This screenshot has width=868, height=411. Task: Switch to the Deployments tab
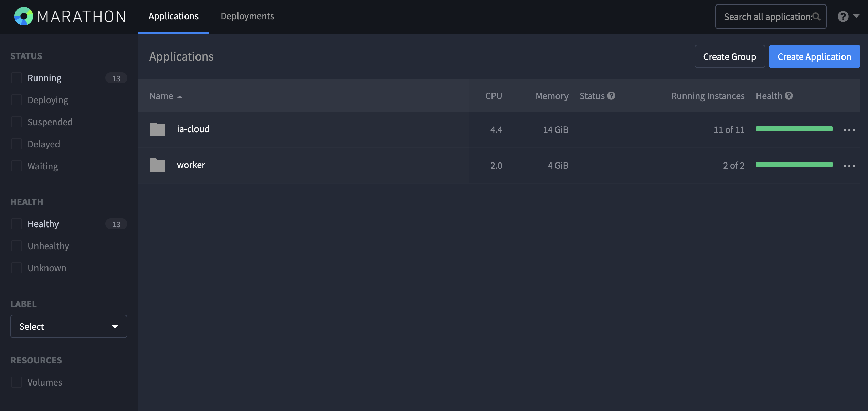(x=247, y=16)
